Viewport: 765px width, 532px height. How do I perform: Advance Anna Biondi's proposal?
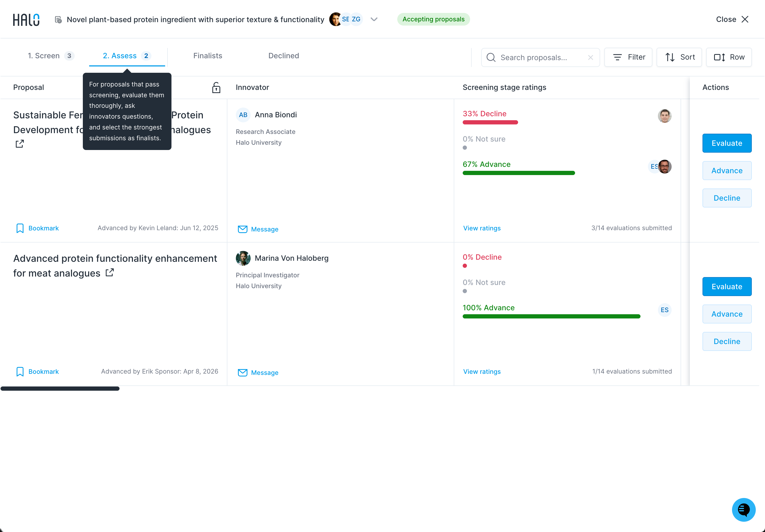point(727,171)
